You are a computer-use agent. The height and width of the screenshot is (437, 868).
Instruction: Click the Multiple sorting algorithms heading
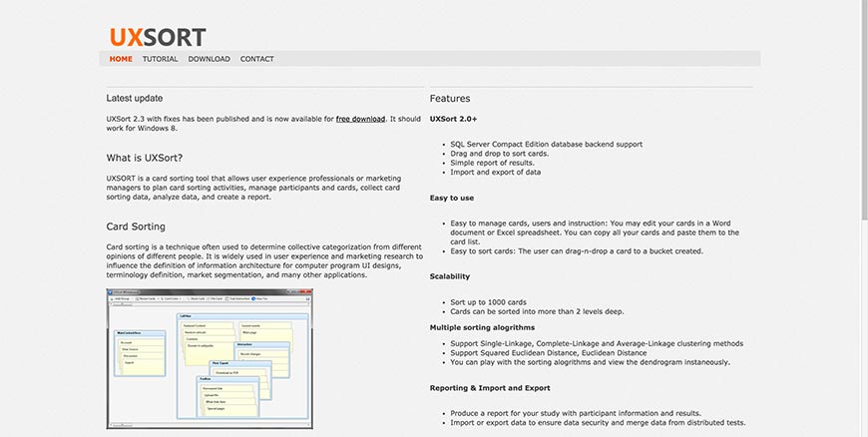click(482, 327)
